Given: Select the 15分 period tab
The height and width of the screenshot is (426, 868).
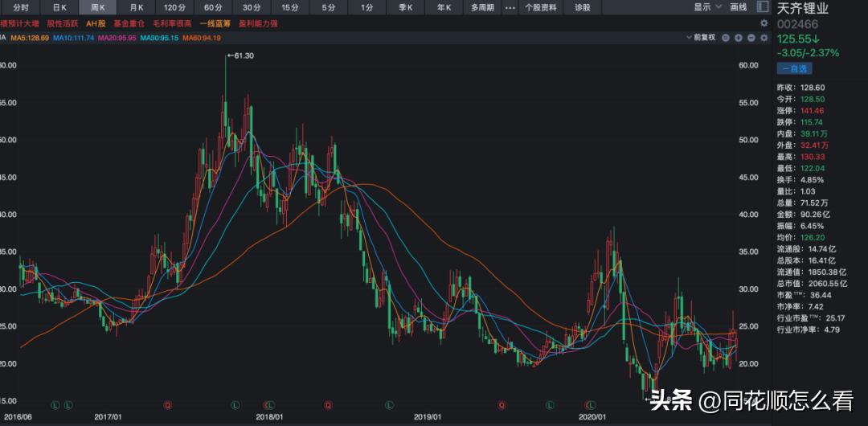Looking at the screenshot, I should pos(290,7).
